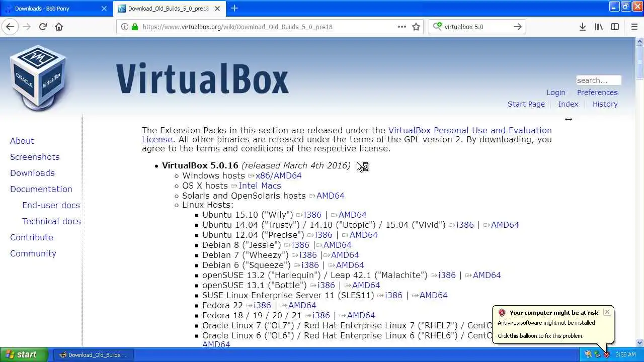Click the search engine icon in search box
Viewport: 644px width, 362px height.
[x=437, y=27]
